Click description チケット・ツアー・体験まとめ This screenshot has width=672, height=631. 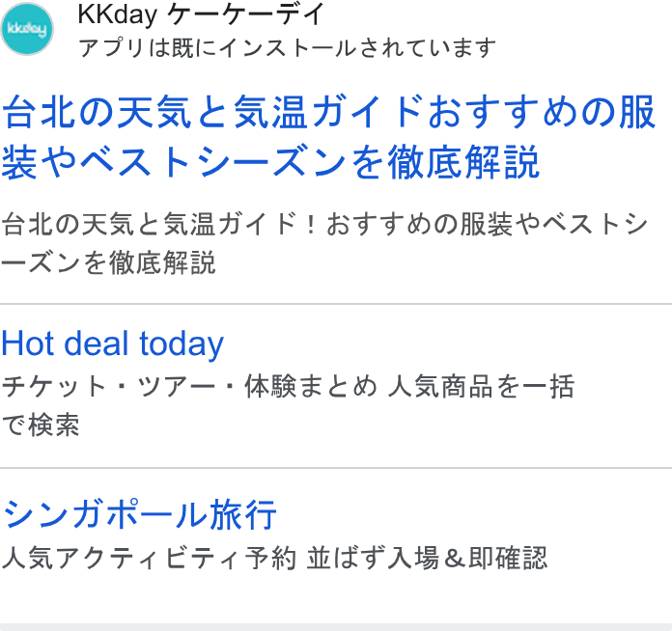[x=188, y=386]
